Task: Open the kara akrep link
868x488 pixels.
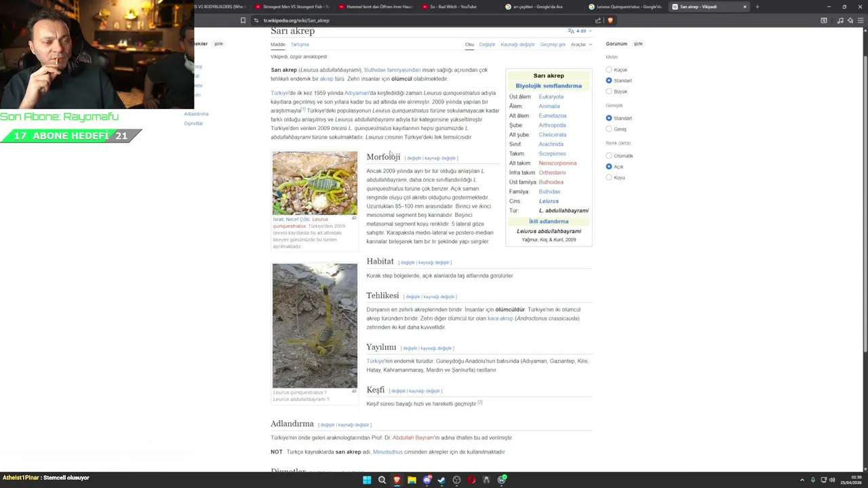Action: click(x=500, y=319)
